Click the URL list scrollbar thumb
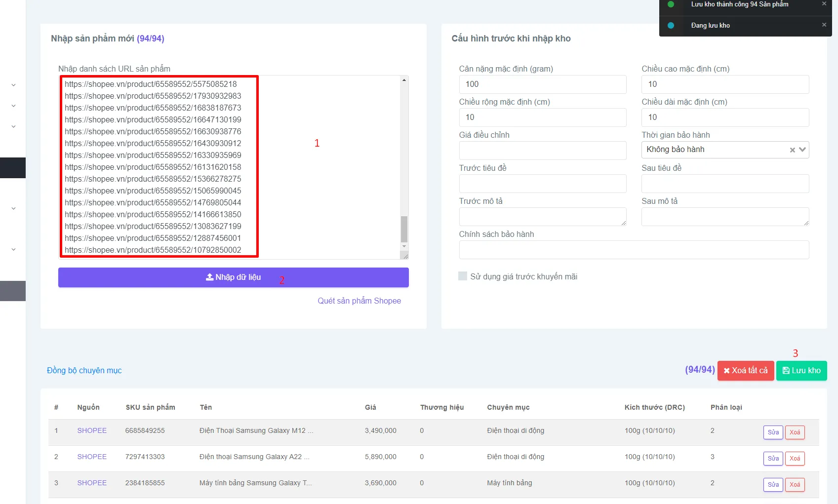The width and height of the screenshot is (838, 504). tap(404, 229)
